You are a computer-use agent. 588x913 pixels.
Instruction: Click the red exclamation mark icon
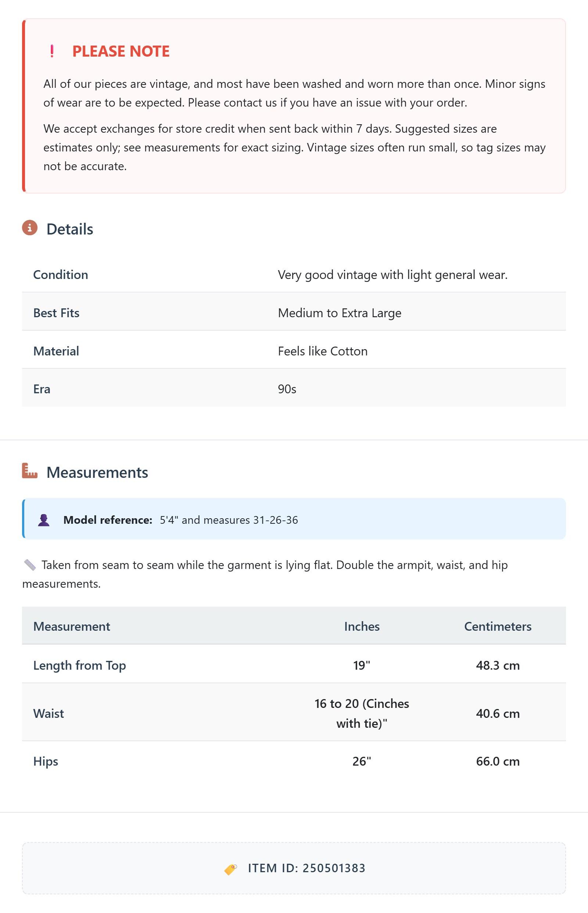pos(52,51)
